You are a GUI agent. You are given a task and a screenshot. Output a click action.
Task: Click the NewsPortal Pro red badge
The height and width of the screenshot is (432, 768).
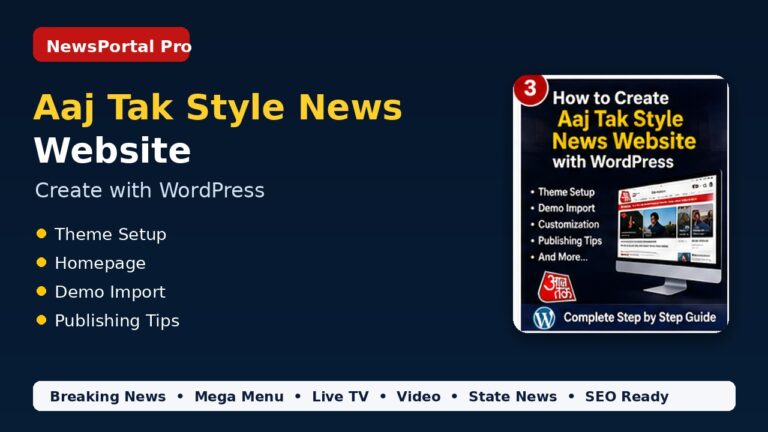click(x=111, y=45)
